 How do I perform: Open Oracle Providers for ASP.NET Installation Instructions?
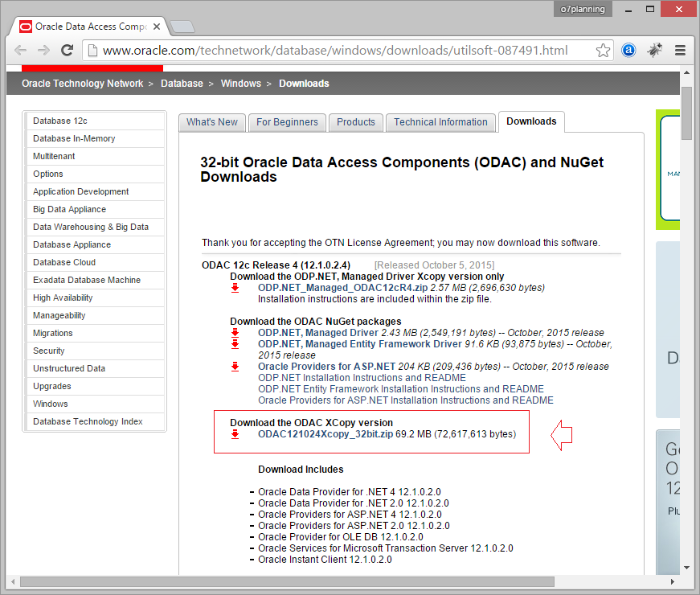click(x=406, y=400)
